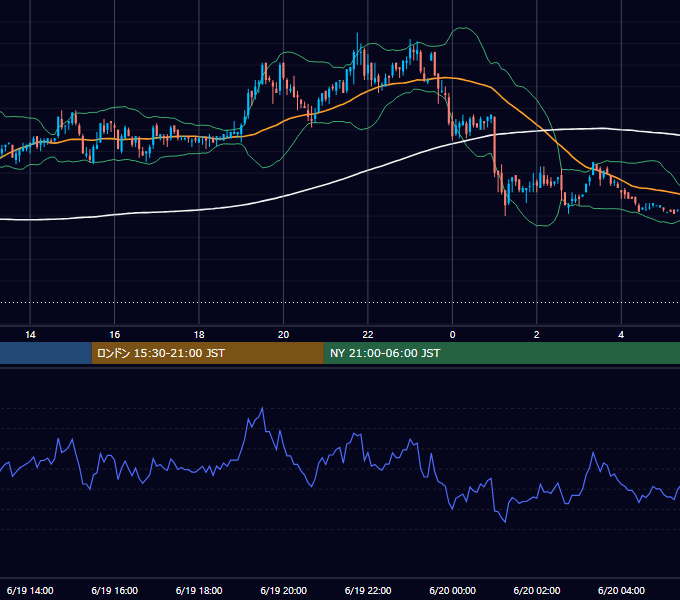Click the highest peak of the blue oscillator line

coord(262,408)
